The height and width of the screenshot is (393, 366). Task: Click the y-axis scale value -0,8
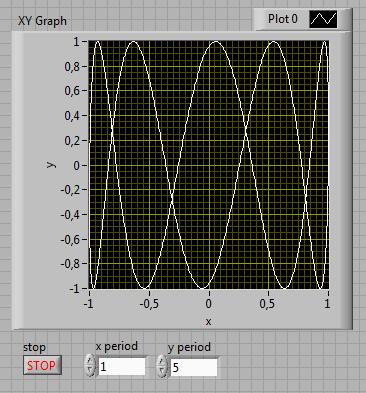click(70, 264)
